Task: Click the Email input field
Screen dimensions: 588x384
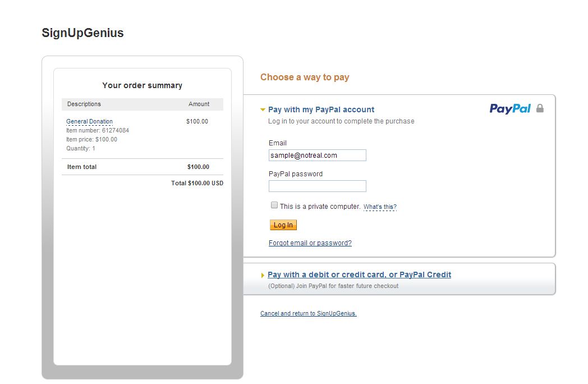Action: tap(317, 155)
